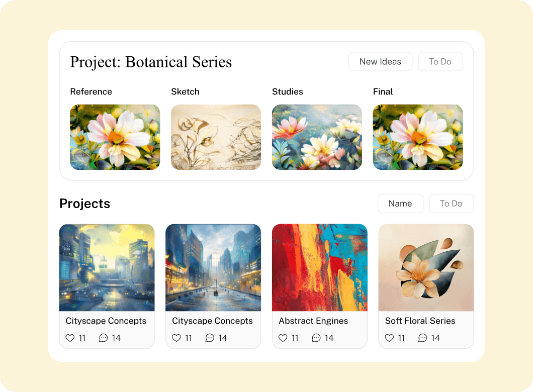Image resolution: width=533 pixels, height=392 pixels.
Task: Like the yellow-sky Cityscape Concepts project
Action: pyautogui.click(x=70, y=338)
